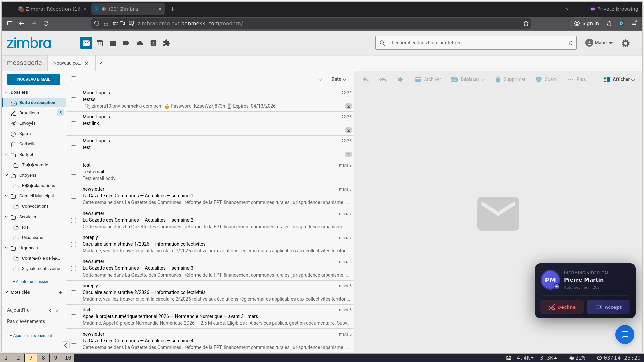Open the Afficher view dropdown
The image size is (644, 362).
tap(619, 79)
